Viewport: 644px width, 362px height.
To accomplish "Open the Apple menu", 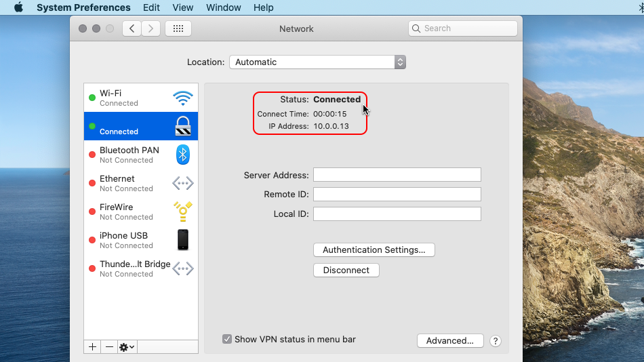I will (x=18, y=7).
